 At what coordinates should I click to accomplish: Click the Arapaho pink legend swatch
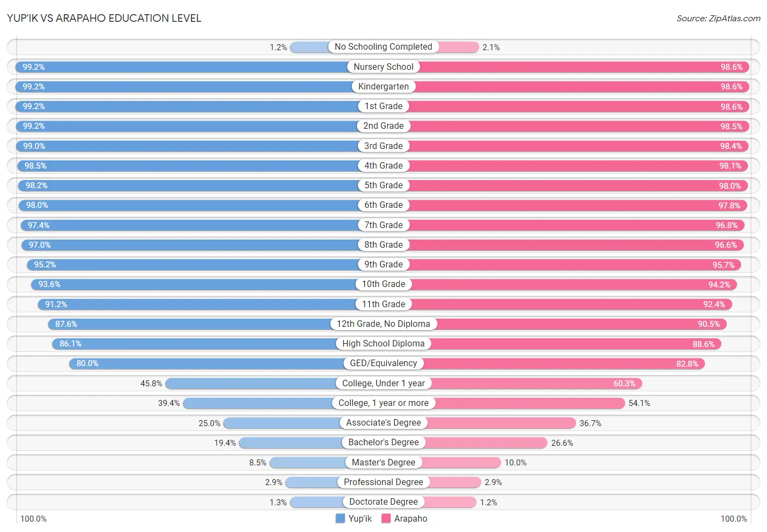pyautogui.click(x=386, y=518)
